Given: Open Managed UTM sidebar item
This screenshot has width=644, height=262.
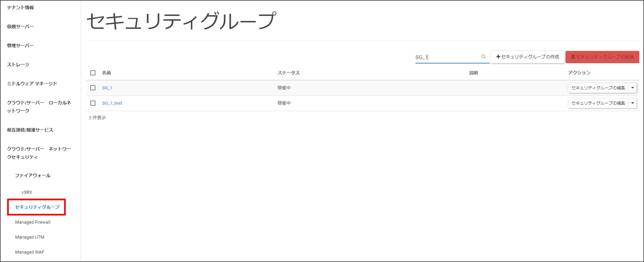Looking at the screenshot, I should tap(30, 237).
